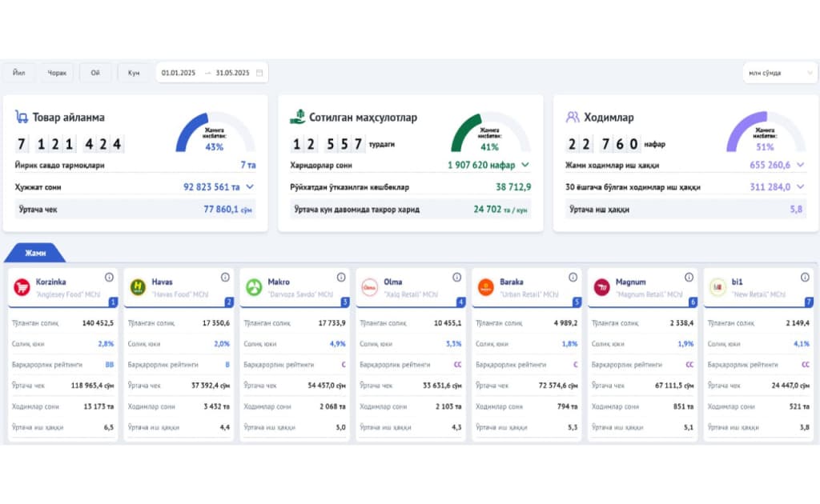Expand Жами ходимлар иш ҳақи row
The height and width of the screenshot is (504, 820).
coord(800,165)
